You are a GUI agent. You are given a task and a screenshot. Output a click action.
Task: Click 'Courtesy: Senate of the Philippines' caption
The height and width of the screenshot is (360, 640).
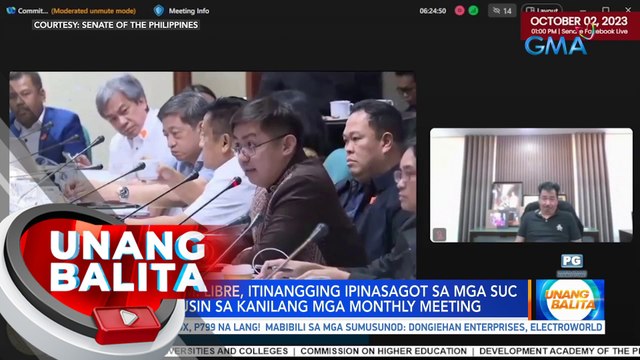pyautogui.click(x=116, y=25)
